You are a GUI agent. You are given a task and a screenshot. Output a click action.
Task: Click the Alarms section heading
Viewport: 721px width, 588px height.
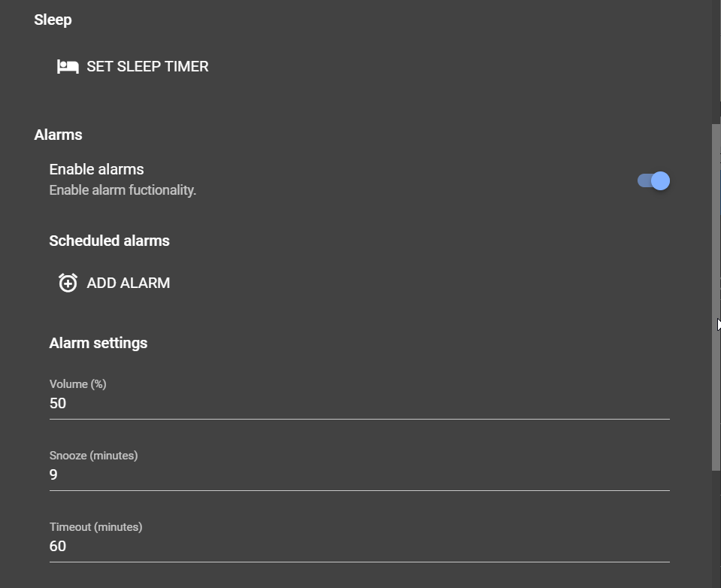point(58,135)
